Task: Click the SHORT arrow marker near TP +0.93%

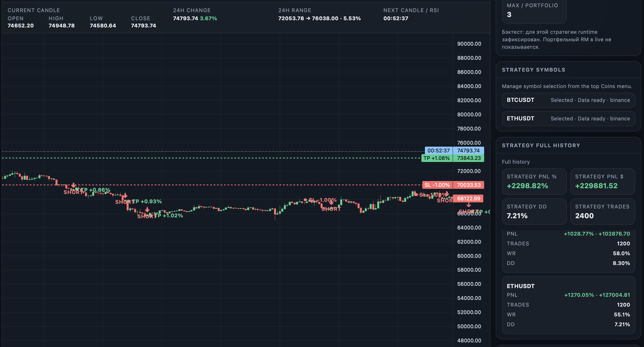Action: pyautogui.click(x=125, y=195)
